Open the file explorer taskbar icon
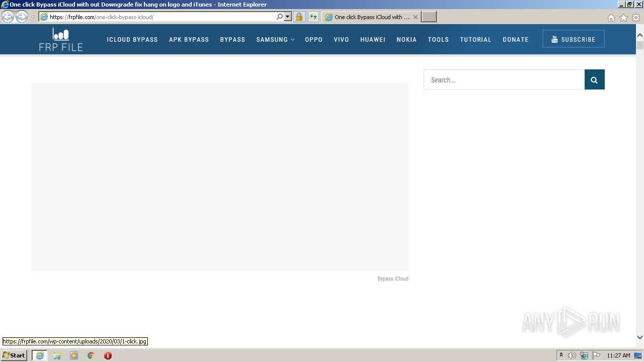 [x=57, y=355]
